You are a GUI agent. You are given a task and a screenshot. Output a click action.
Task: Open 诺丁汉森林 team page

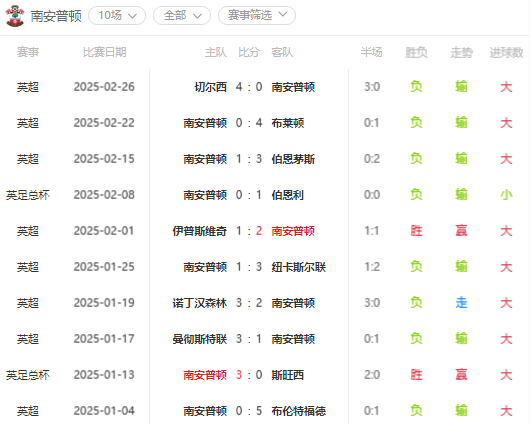[199, 303]
